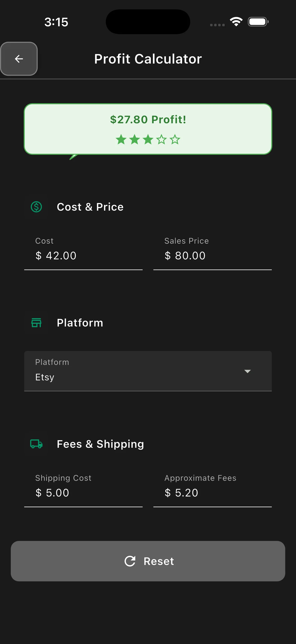Edit the Sales Price field showing $80.00
Viewport: 296px width, 644px height.
(212, 256)
